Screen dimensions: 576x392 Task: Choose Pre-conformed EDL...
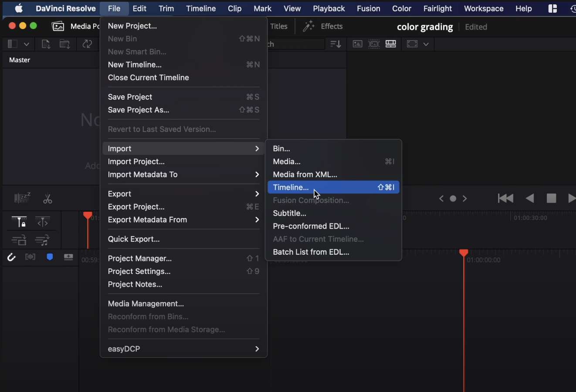[333, 226]
